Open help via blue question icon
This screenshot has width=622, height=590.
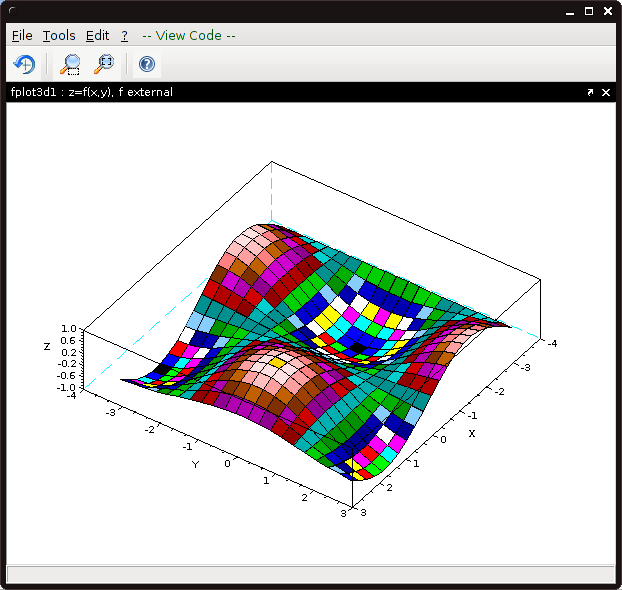pos(147,65)
